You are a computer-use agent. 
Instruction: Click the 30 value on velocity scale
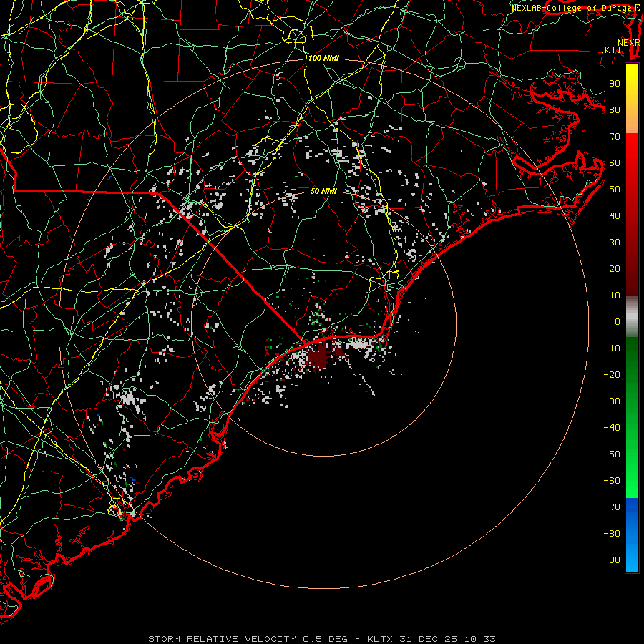[x=615, y=243]
